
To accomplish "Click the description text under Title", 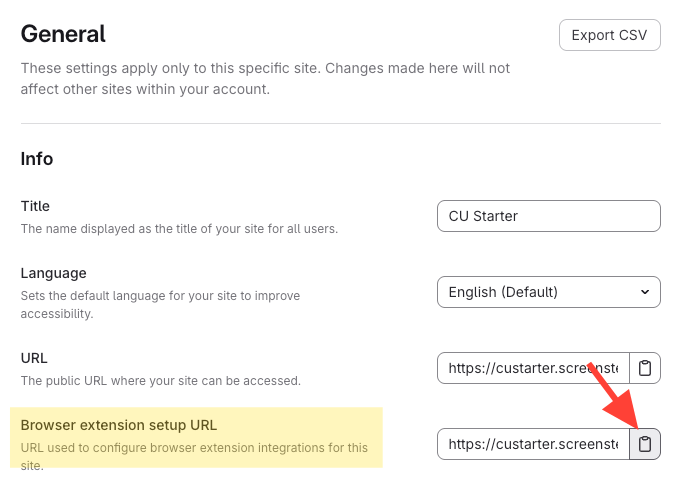I will tap(179, 229).
